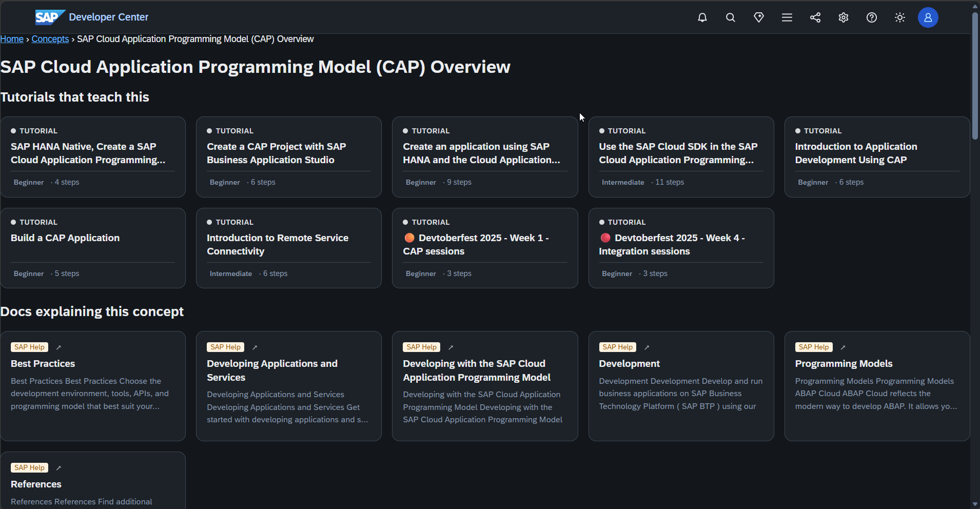This screenshot has width=980, height=509.
Task: Click 'Docs explaining this concept' heading
Action: coord(92,311)
